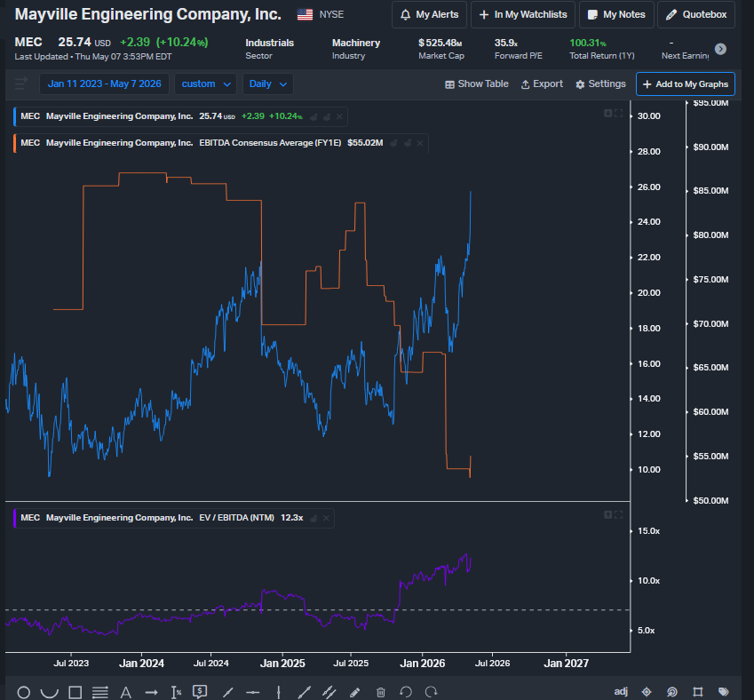
Task: Select the parallel lines drawing tool
Action: click(100, 692)
